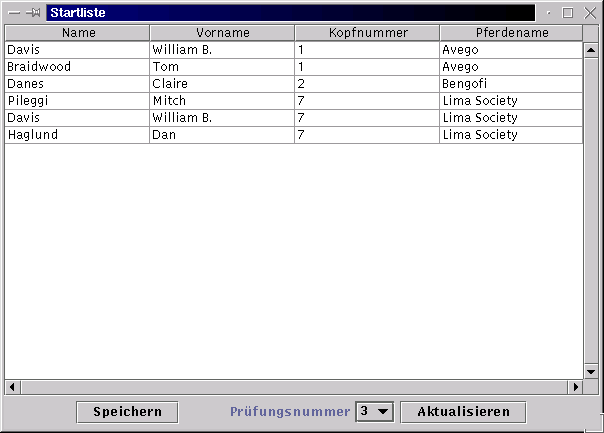604x433 pixels.
Task: Select the Vorname column header
Action: pyautogui.click(x=222, y=33)
